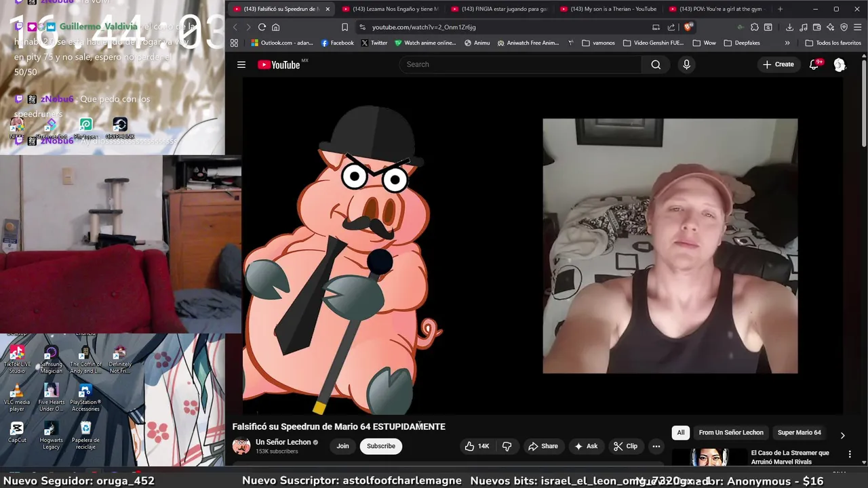Open the YouTube guide hamburger menu
The image size is (868, 488).
(241, 64)
